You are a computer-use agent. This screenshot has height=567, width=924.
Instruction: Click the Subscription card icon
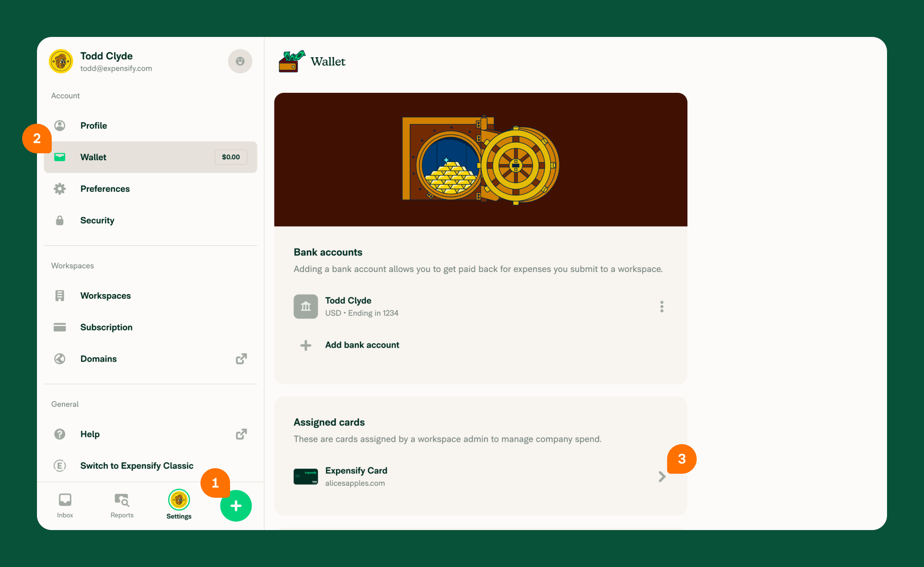click(60, 327)
